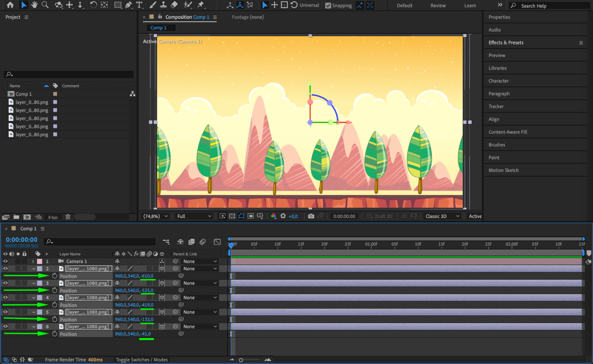Open the Character panel
Screen dimensions: 593x364
point(498,81)
